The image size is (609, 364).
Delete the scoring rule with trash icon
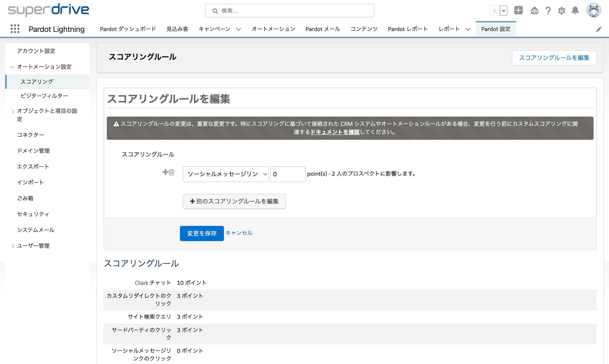pos(172,172)
